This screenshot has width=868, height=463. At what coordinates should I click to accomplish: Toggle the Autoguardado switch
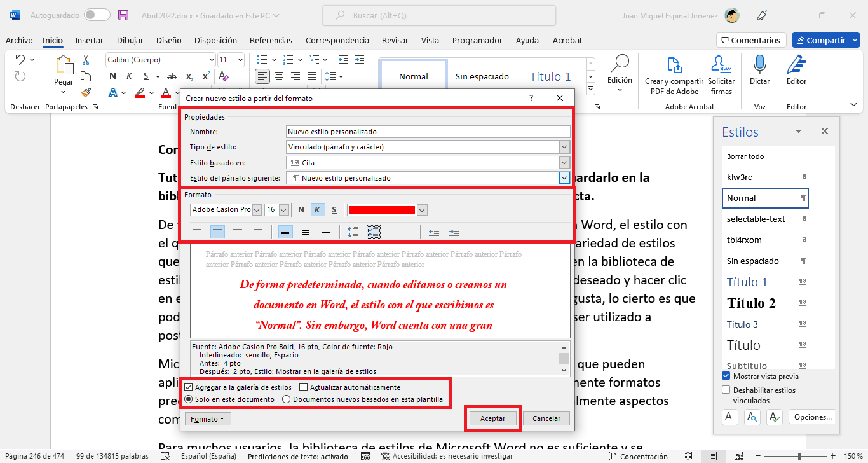(x=97, y=15)
